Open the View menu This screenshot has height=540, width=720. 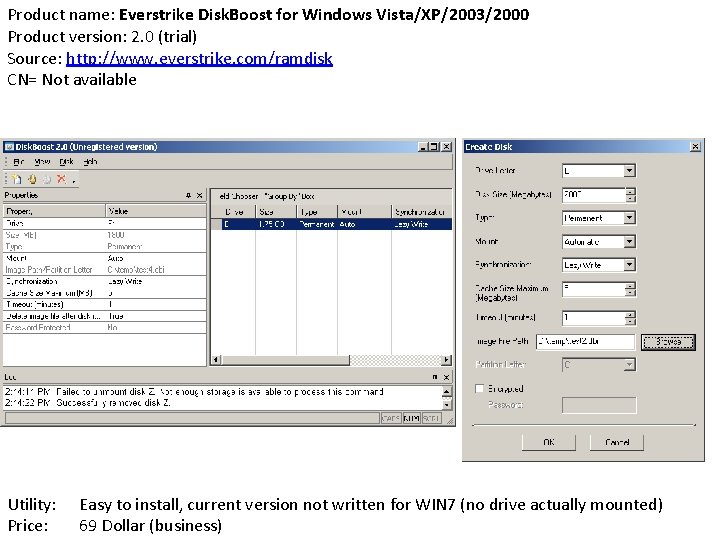[42, 162]
